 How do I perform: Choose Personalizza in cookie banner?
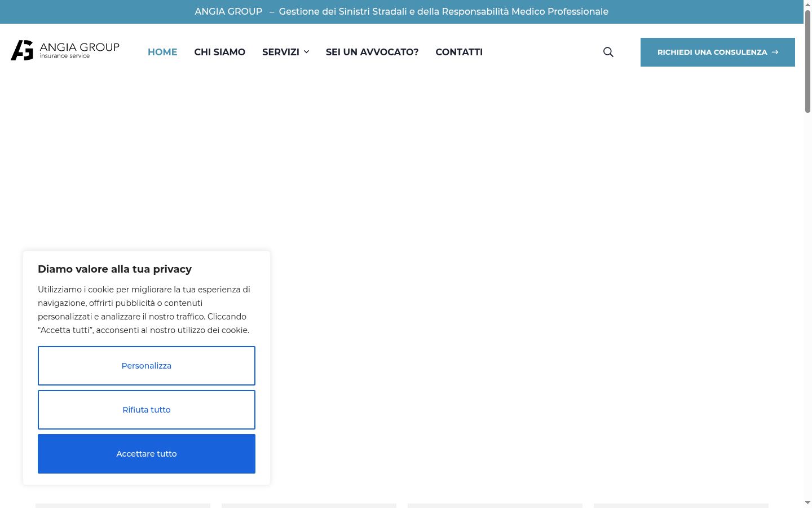[147, 366]
